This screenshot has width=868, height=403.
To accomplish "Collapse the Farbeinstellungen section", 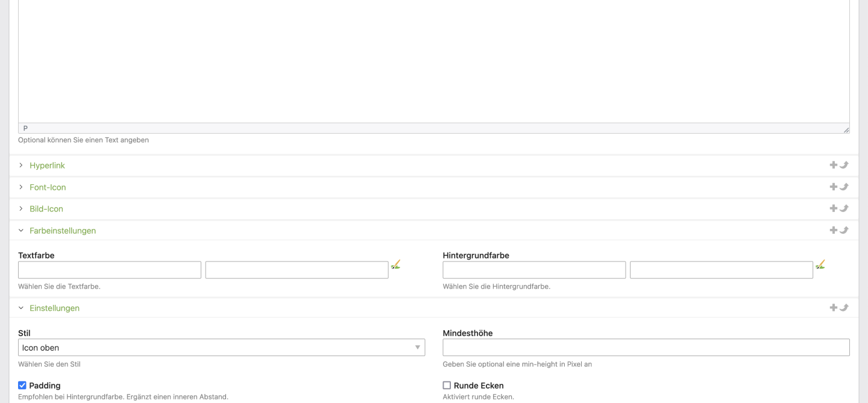I will point(62,231).
